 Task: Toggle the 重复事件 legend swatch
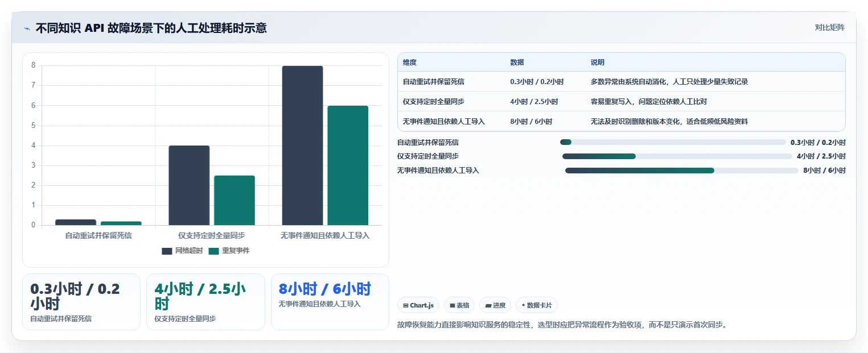click(x=213, y=251)
